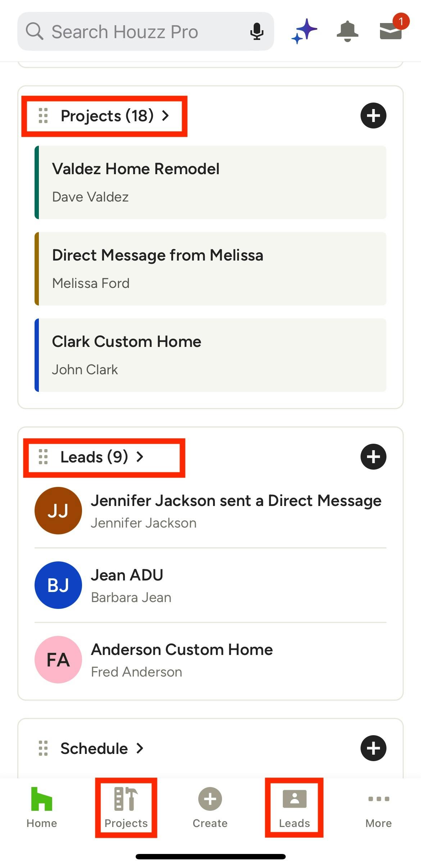Add a schedule item with plus icon

373,748
